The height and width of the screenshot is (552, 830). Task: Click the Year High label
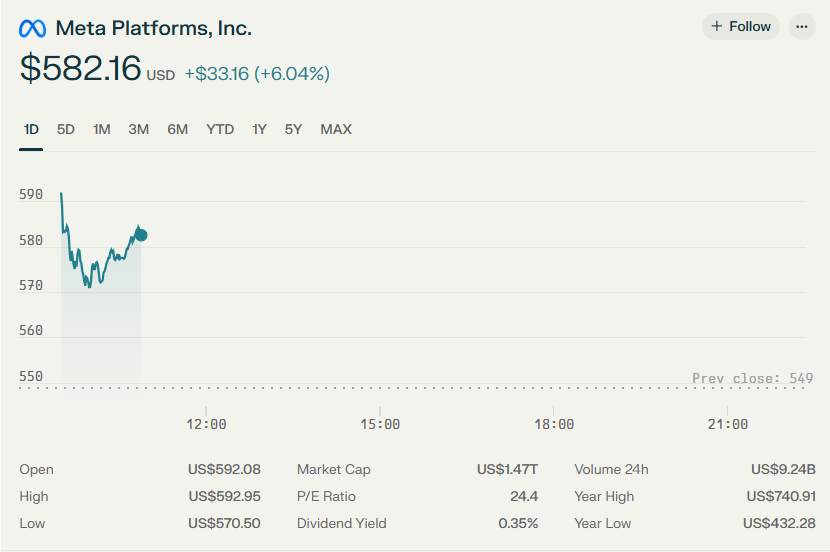604,496
